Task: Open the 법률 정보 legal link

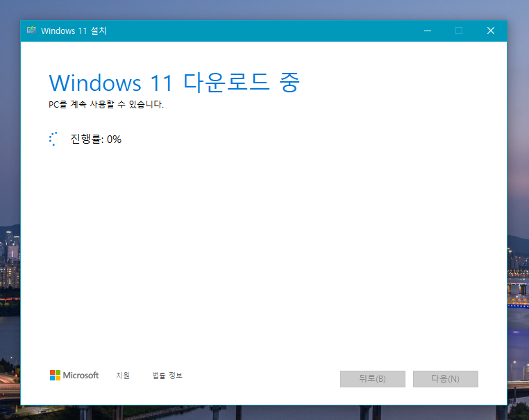Action: click(167, 376)
